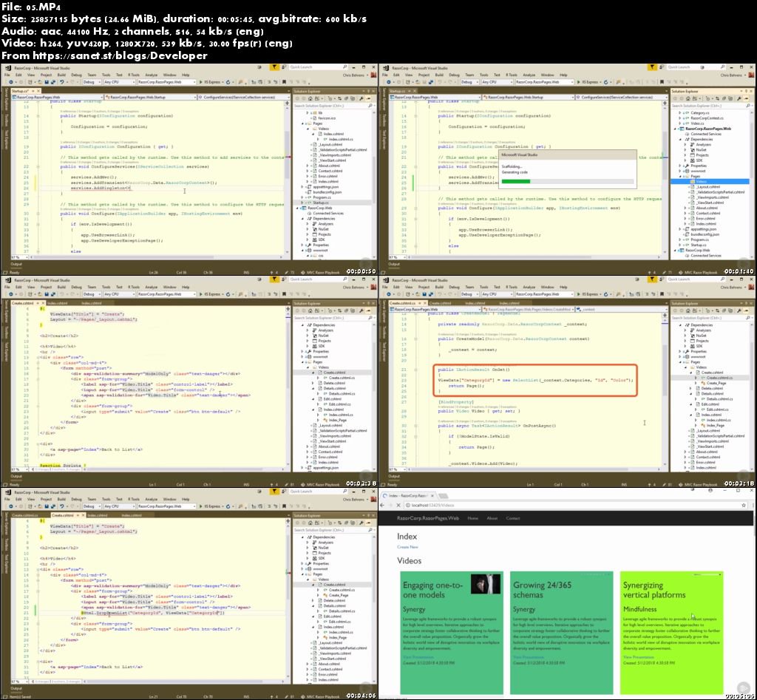Image resolution: width=757 pixels, height=700 pixels.
Task: Open the Analyze menu in the 00:03:18 frame
Action: 529,288
